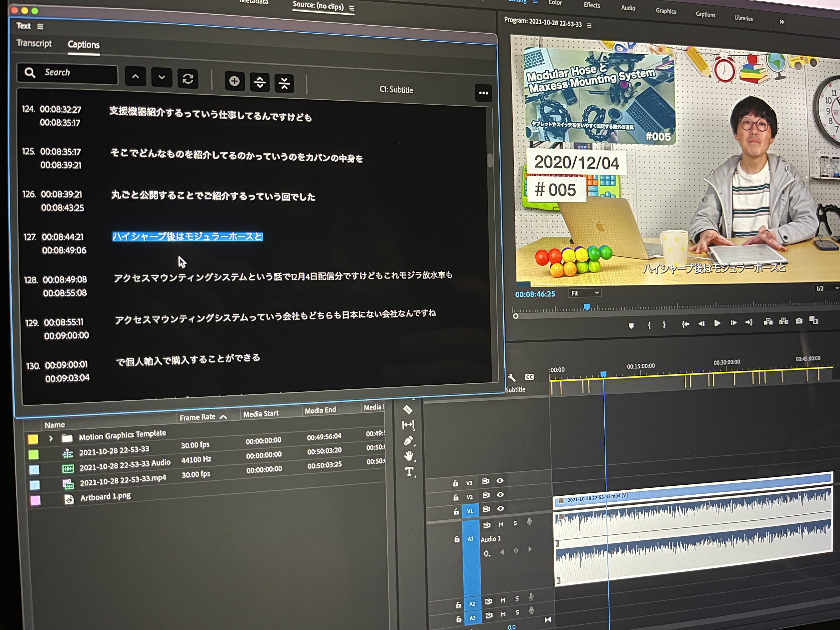
Task: Click Add Marker in Program monitor
Action: 631,325
